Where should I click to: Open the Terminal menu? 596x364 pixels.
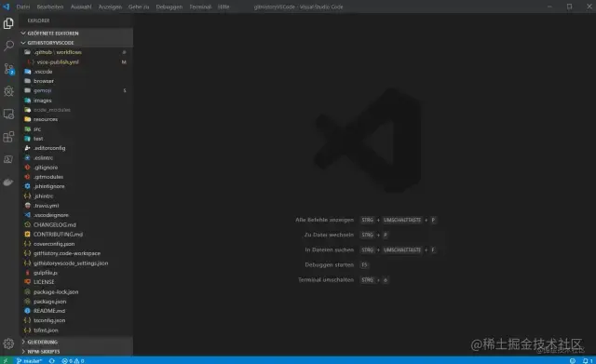(x=200, y=7)
